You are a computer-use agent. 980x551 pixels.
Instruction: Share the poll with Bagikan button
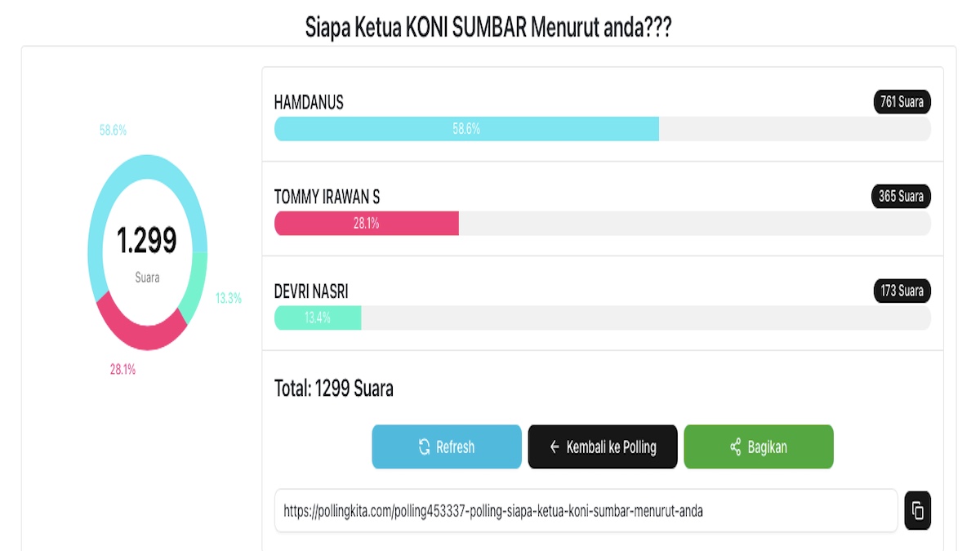758,447
